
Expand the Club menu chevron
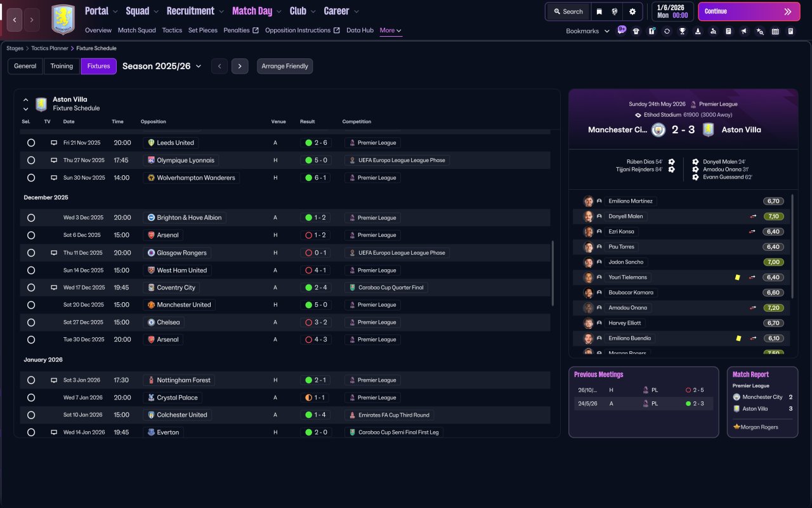click(x=313, y=11)
